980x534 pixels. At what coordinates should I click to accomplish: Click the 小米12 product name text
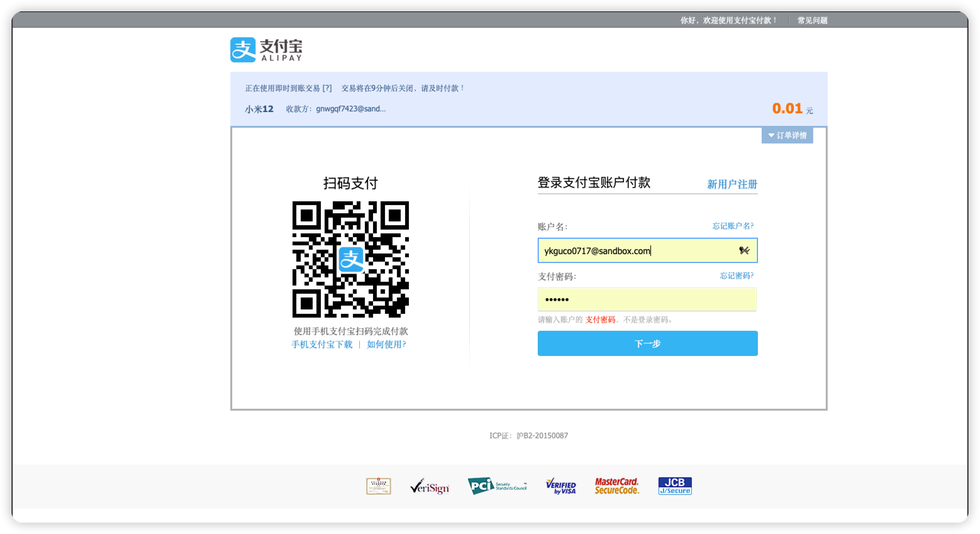[259, 109]
